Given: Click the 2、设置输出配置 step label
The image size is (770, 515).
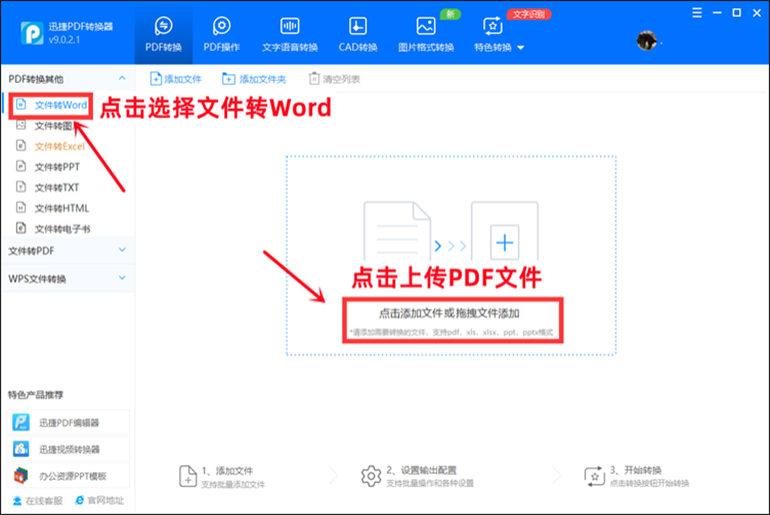Looking at the screenshot, I should coord(421,470).
